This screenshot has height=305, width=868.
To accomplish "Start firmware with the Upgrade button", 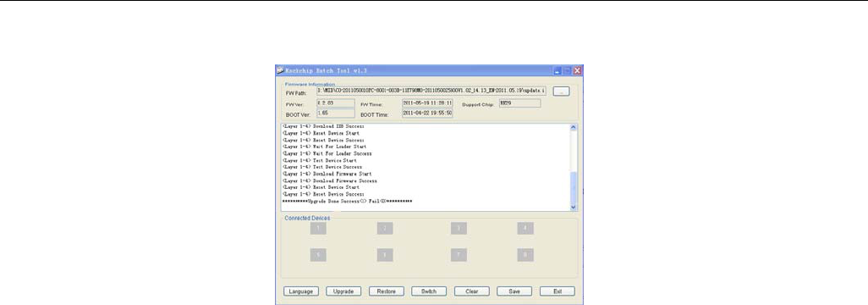I will tap(343, 291).
